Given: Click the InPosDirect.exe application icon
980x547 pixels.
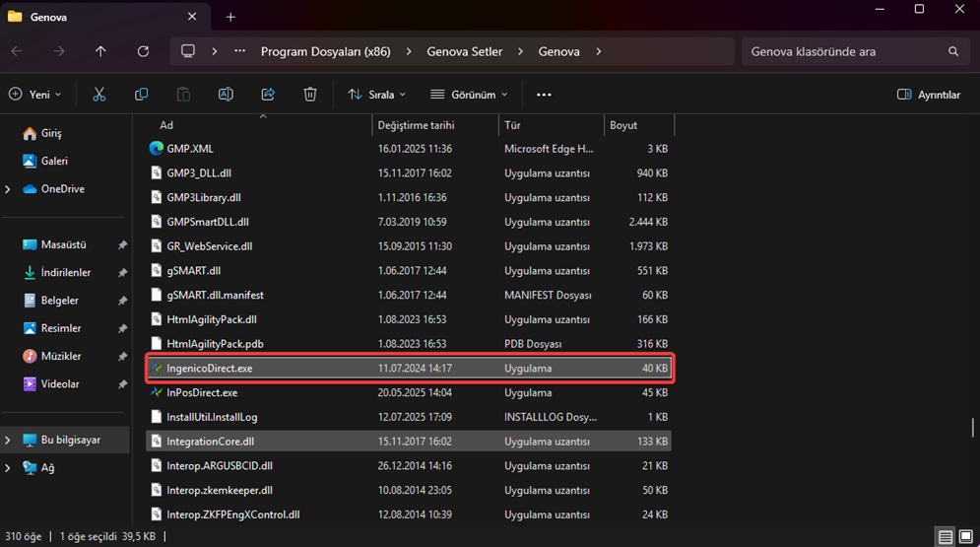Looking at the screenshot, I should 157,392.
